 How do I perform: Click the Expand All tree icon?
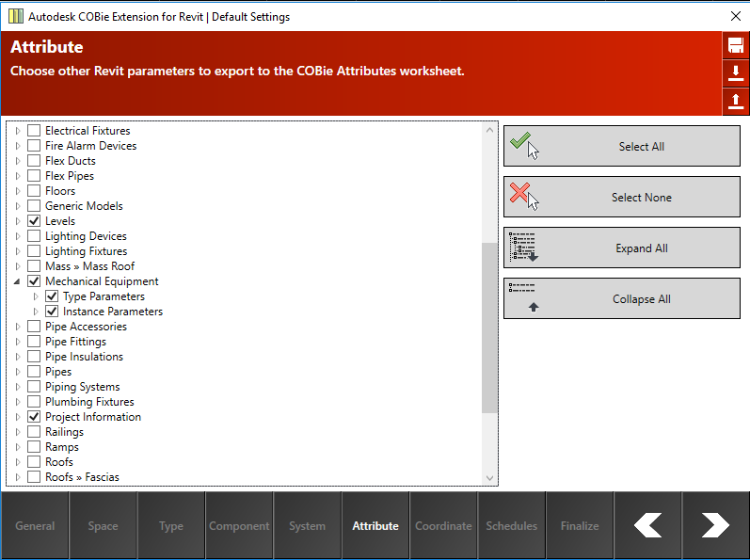pos(523,248)
